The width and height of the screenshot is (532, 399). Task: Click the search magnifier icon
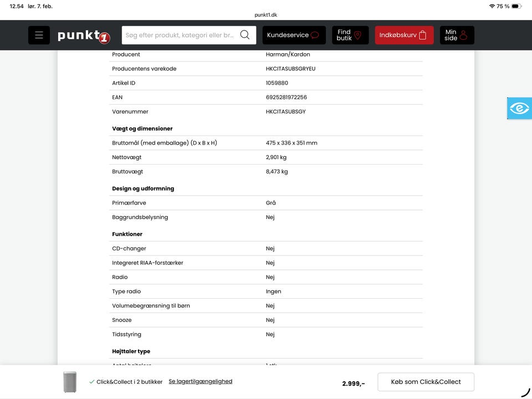coord(245,34)
